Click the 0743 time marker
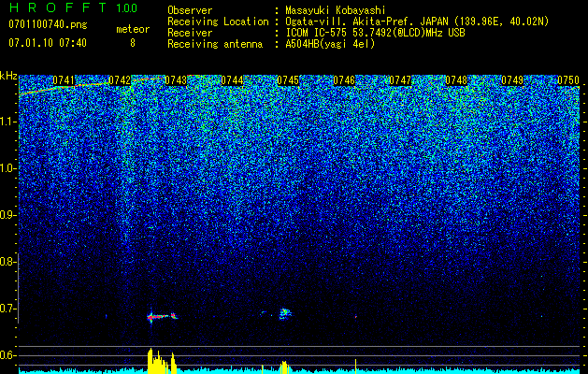Image resolution: width=588 pixels, height=374 pixels. (x=176, y=80)
